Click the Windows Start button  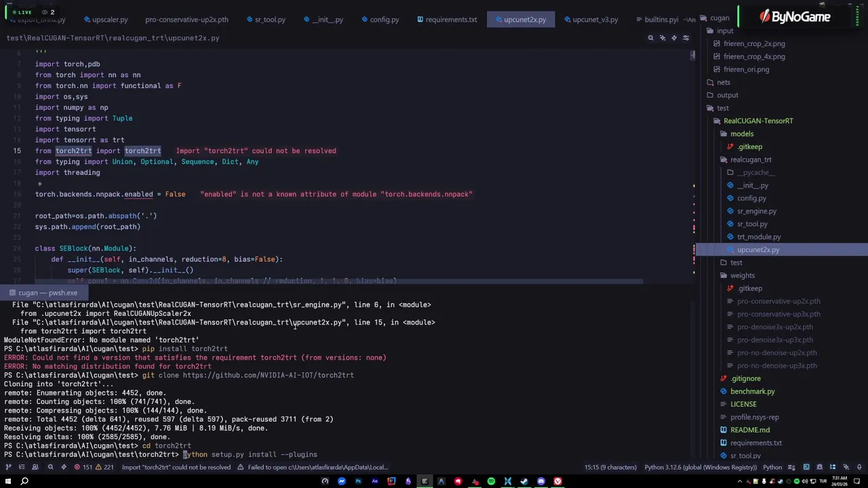click(x=7, y=481)
